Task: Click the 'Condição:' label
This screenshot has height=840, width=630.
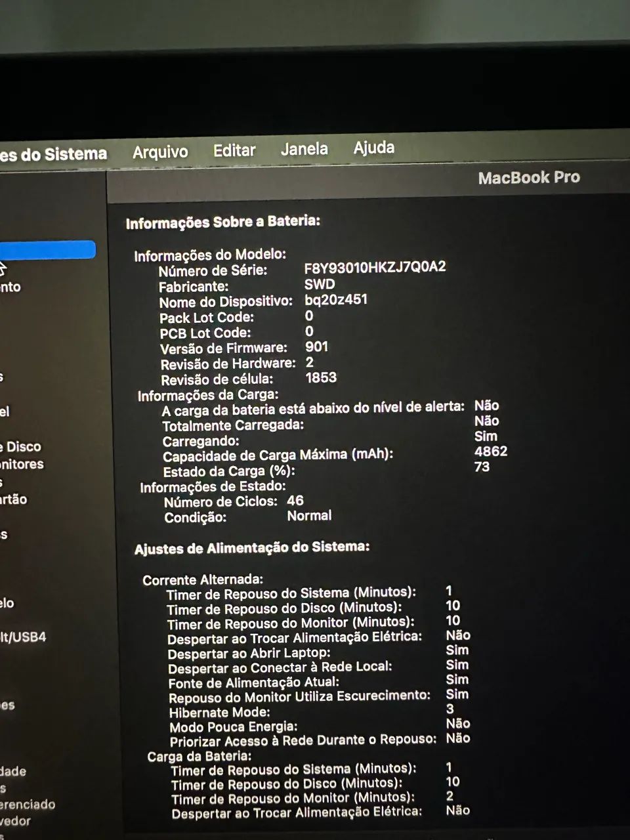Action: coord(196,517)
